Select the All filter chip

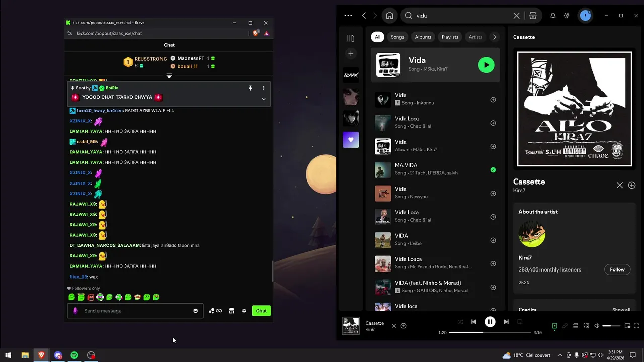(x=377, y=37)
